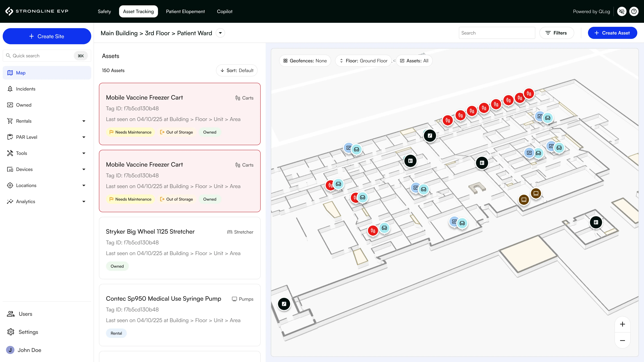Click the Pumps category icon on Contec card
The height and width of the screenshot is (362, 644).
pos(234,299)
